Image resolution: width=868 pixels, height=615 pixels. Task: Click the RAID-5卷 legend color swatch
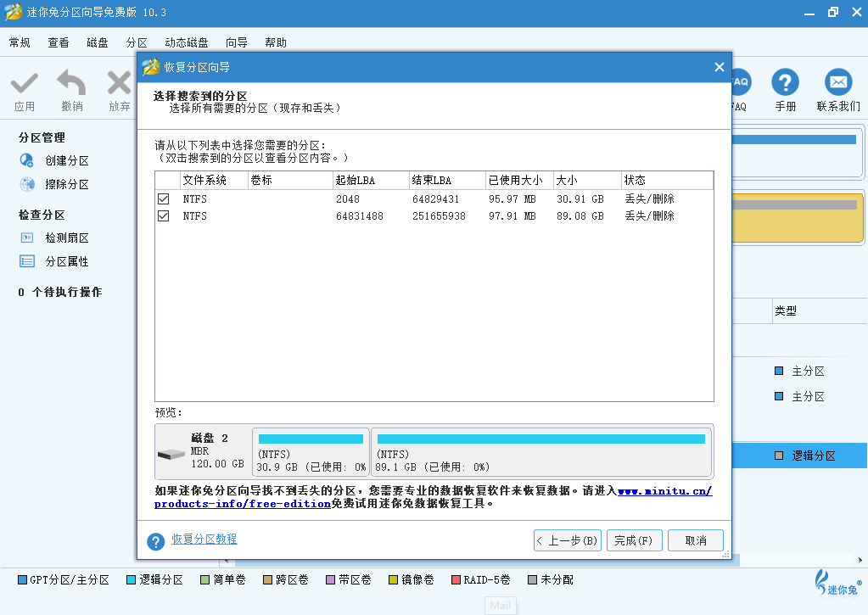(456, 579)
